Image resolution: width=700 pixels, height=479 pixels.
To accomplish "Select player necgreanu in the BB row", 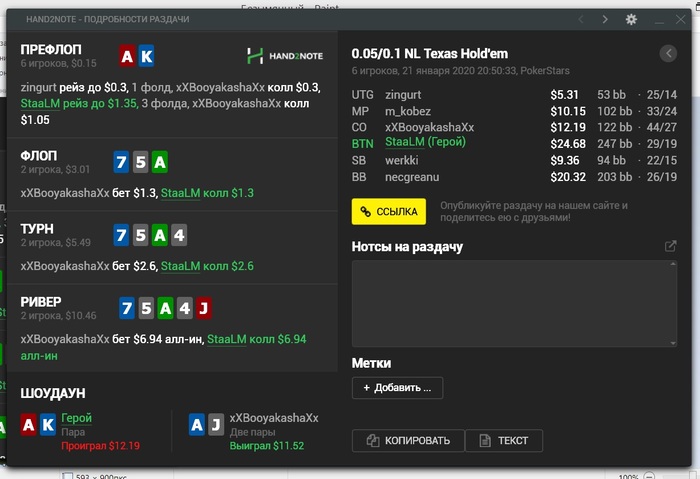I will point(412,177).
